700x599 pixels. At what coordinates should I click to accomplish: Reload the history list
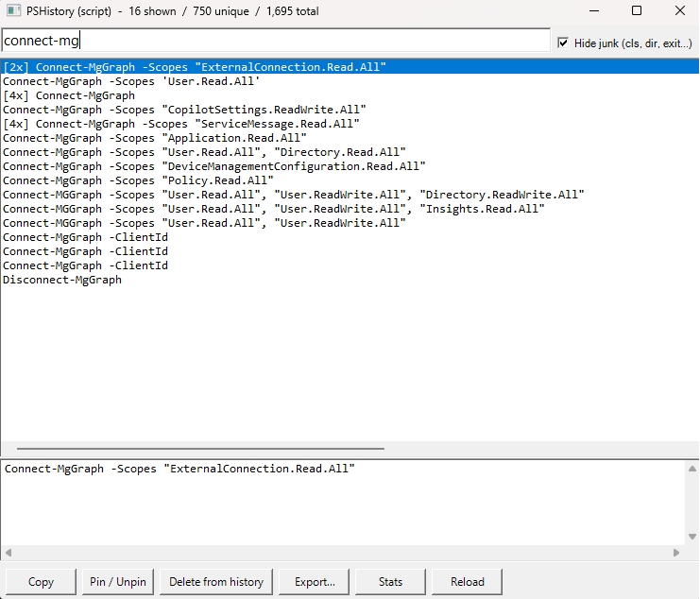tap(468, 582)
